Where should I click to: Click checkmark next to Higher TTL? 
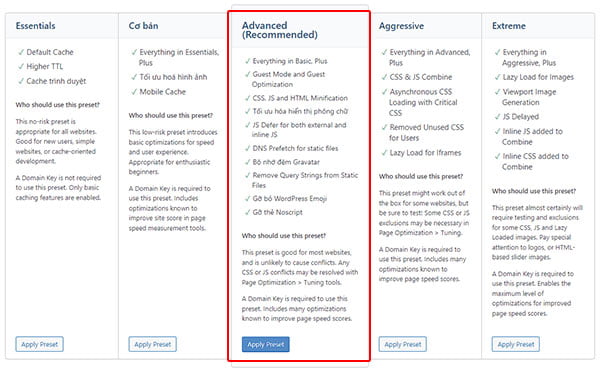(x=21, y=67)
